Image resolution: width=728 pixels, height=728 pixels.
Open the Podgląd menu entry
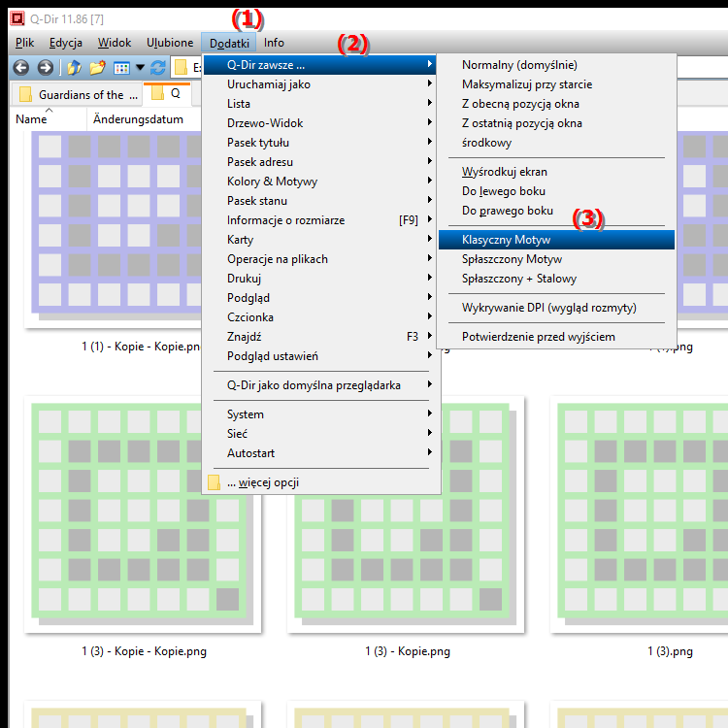click(x=320, y=298)
